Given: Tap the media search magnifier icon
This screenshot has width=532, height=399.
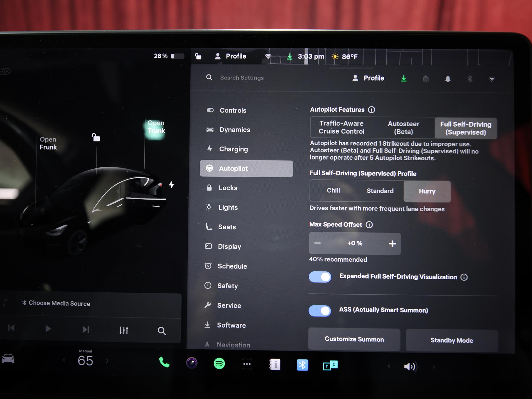Looking at the screenshot, I should 162,331.
